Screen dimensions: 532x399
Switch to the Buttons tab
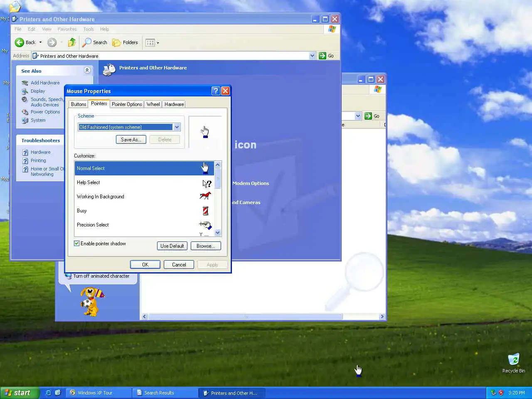(79, 104)
